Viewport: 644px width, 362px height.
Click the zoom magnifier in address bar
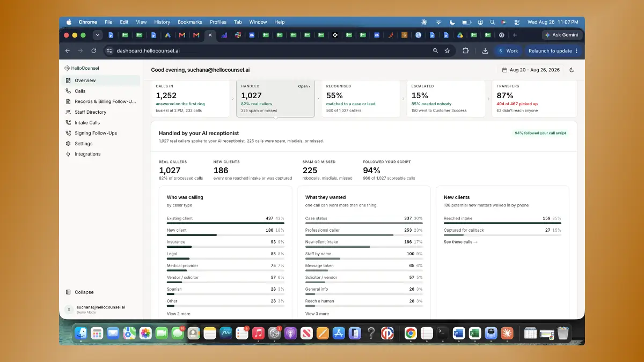click(x=435, y=51)
